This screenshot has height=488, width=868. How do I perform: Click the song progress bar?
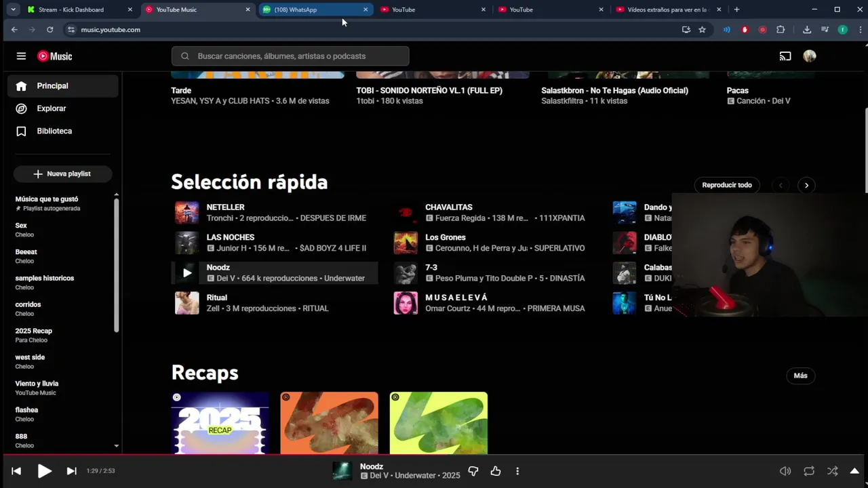434,455
